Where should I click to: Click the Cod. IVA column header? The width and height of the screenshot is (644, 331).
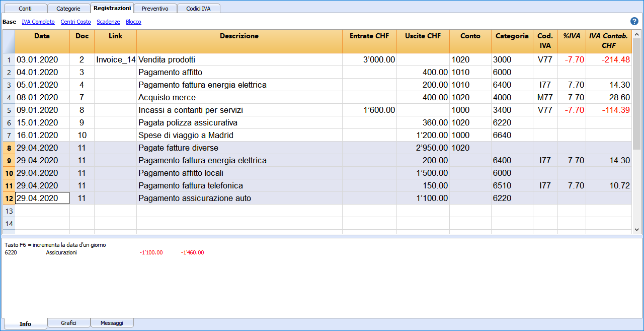(x=545, y=41)
